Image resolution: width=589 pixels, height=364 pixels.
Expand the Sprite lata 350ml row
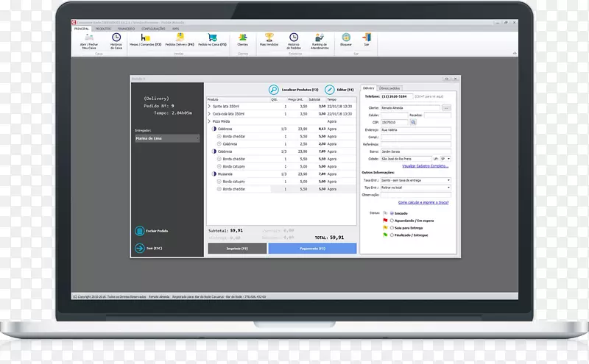pos(210,107)
